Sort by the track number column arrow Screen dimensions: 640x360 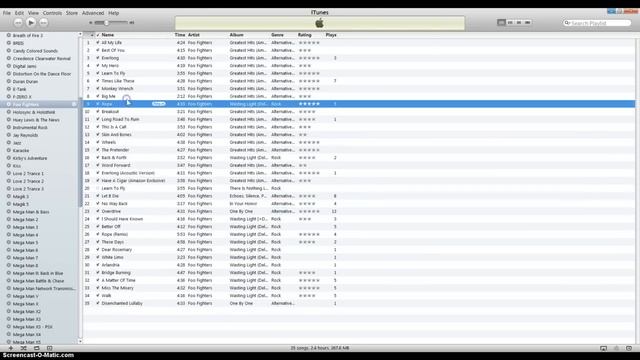(91, 35)
